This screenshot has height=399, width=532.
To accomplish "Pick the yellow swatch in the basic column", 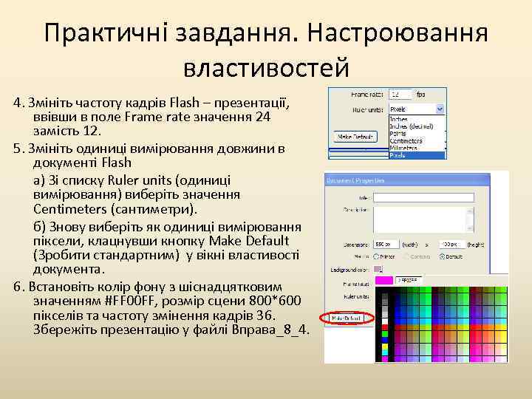I will tap(385, 347).
